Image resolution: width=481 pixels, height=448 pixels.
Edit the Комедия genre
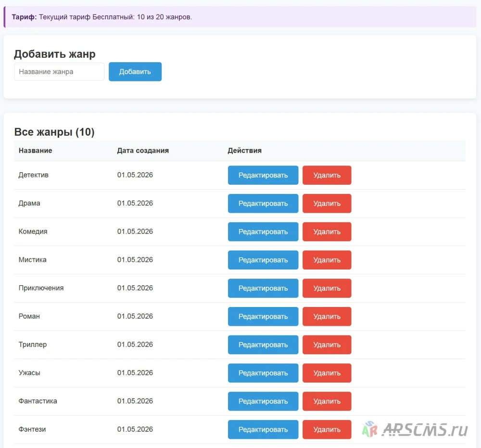[x=263, y=231]
